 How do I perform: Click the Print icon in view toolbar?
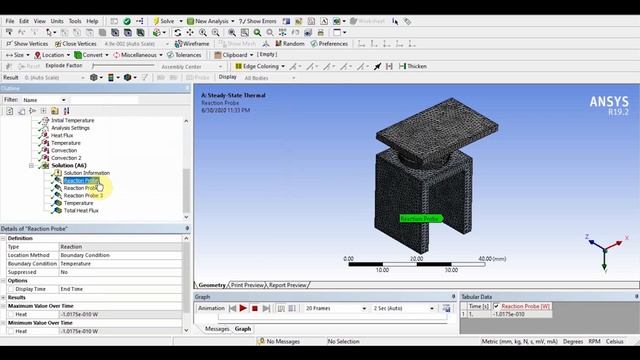321,32
